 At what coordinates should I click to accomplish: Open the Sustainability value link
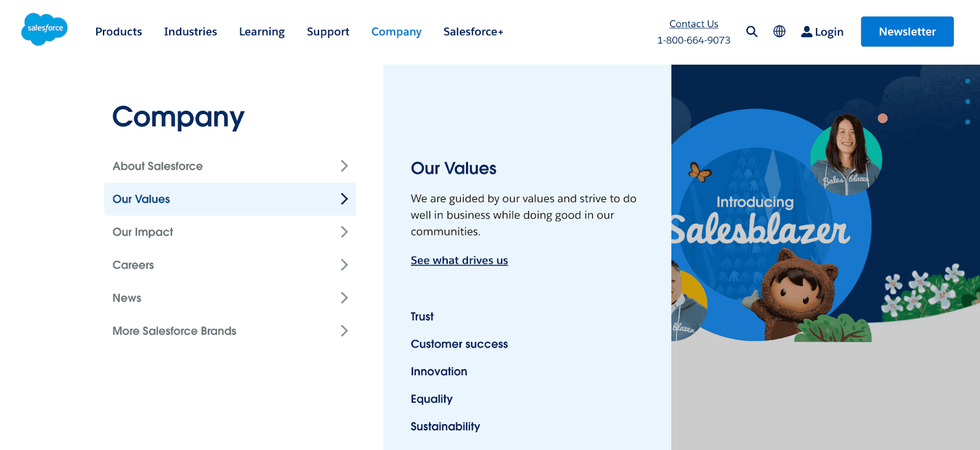click(445, 426)
